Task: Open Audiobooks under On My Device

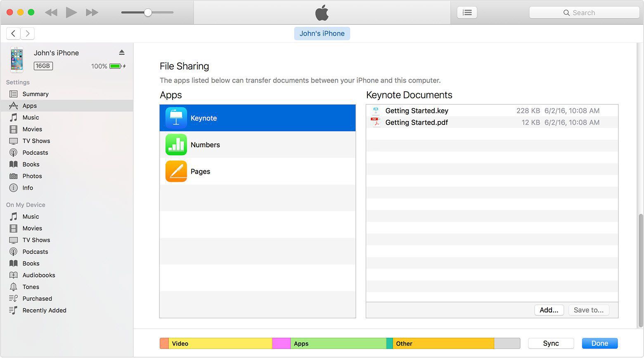Action: pos(67,275)
